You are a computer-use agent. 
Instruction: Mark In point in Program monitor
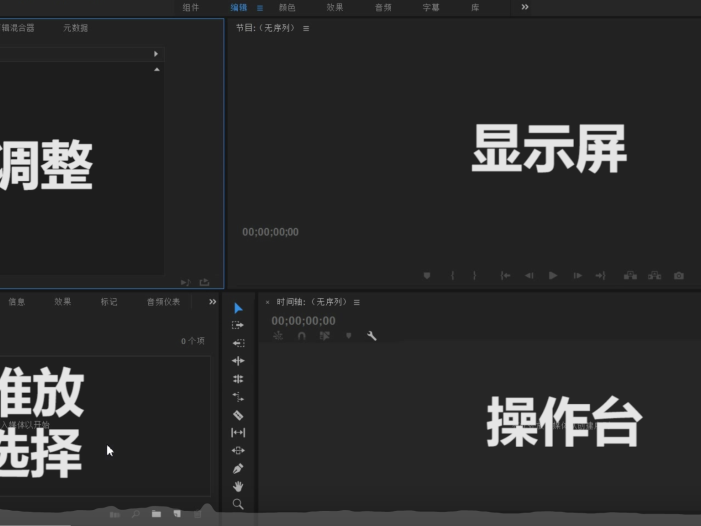pyautogui.click(x=452, y=276)
